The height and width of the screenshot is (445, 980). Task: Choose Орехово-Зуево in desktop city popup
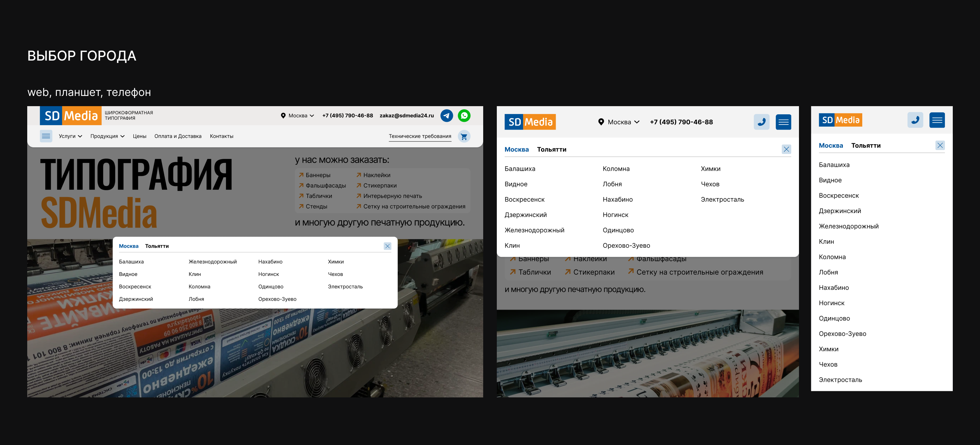[277, 299]
